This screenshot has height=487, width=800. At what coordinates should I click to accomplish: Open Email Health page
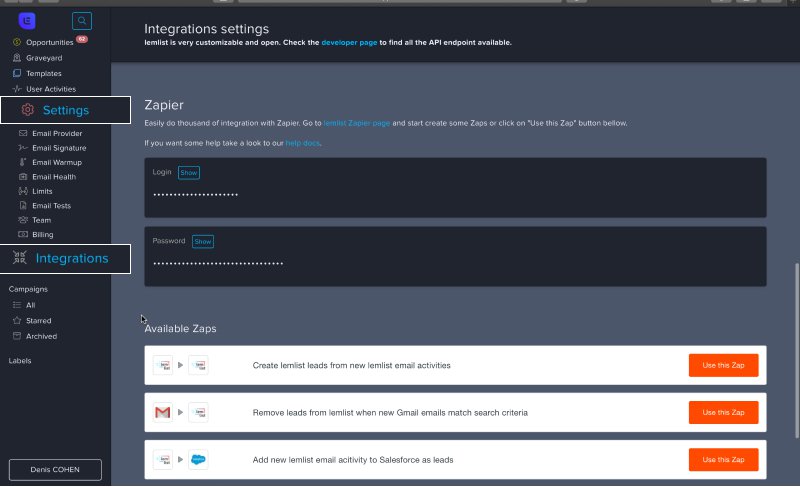(54, 177)
